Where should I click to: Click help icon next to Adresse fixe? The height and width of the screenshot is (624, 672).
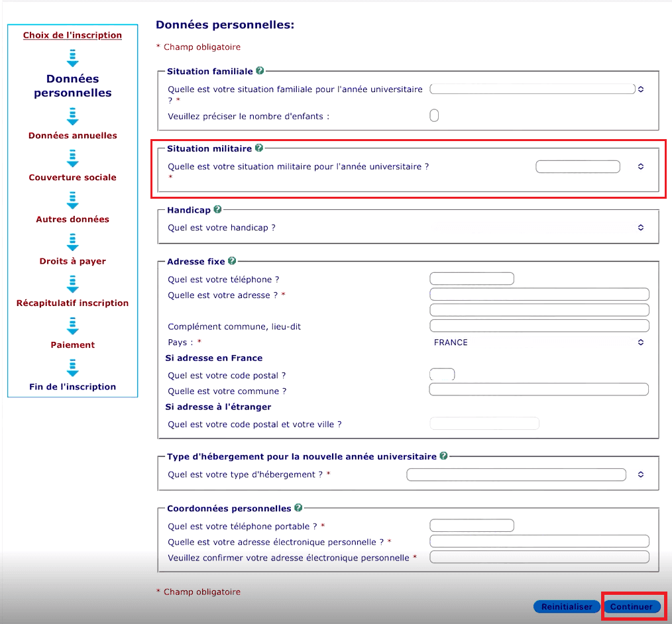[232, 261]
